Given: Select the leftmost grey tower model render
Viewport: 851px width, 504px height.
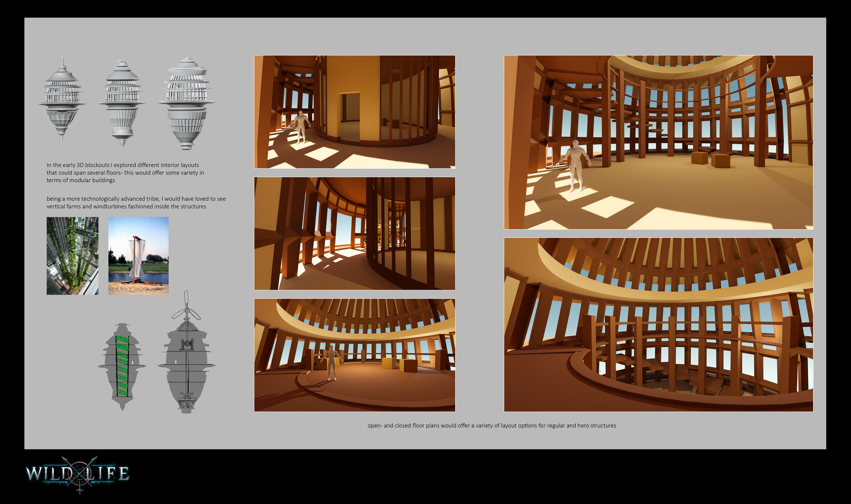Looking at the screenshot, I should click(x=62, y=99).
